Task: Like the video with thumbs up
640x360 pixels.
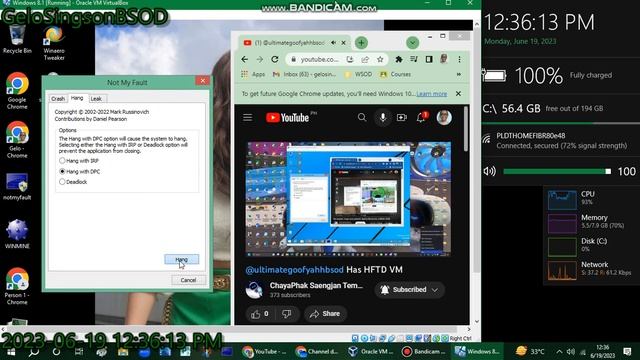Action: (260, 314)
